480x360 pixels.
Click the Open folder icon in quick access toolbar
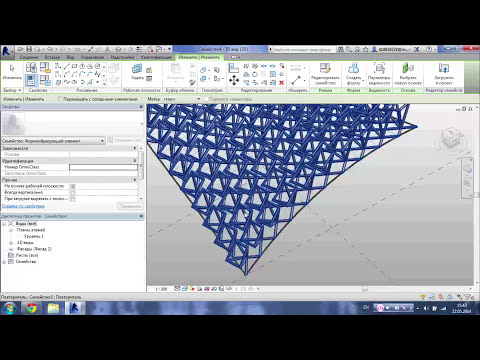[x=21, y=49]
